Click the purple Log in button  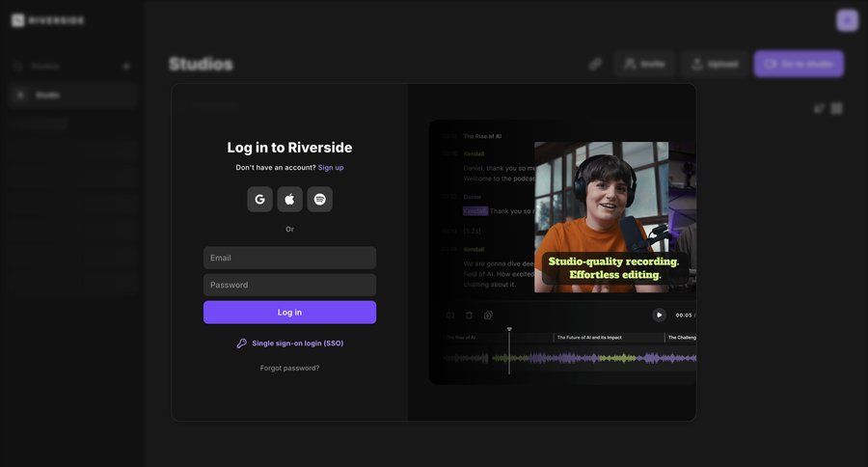(289, 313)
